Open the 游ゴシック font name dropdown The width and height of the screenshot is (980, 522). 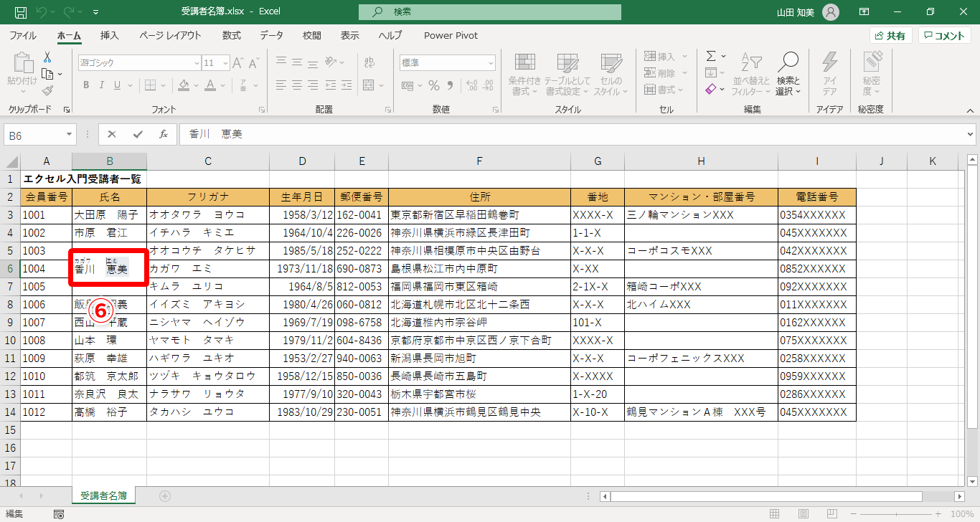[197, 63]
